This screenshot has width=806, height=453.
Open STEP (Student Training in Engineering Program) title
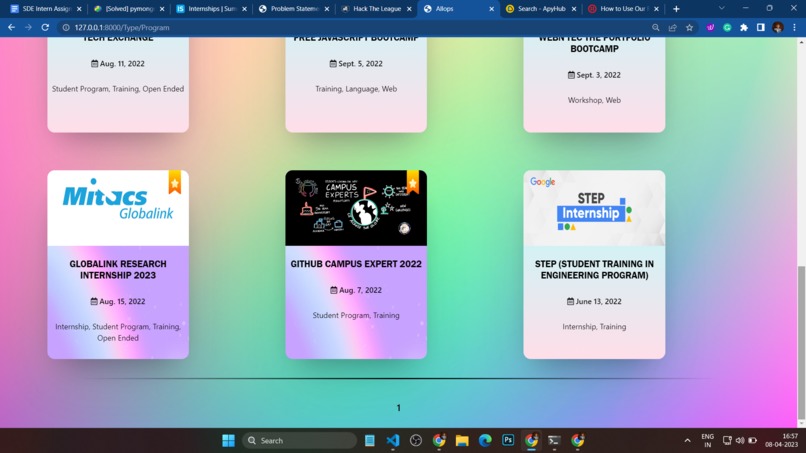pyautogui.click(x=594, y=269)
